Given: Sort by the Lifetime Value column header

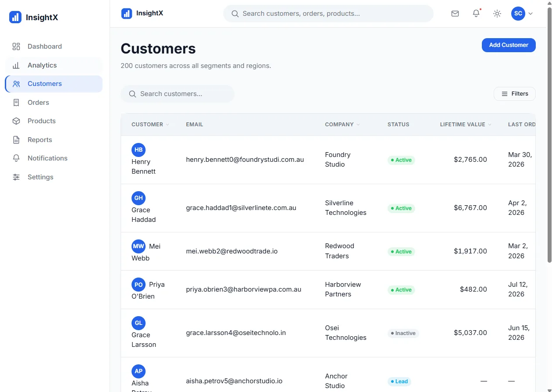Looking at the screenshot, I should click(466, 125).
